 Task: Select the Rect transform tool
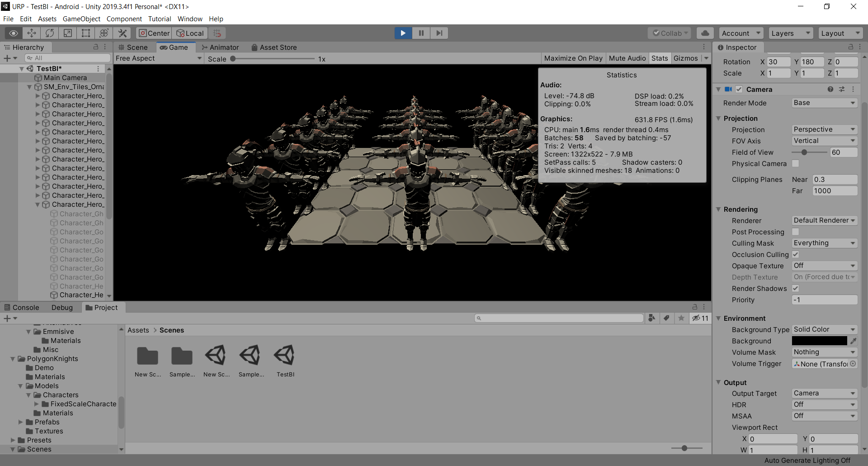pyautogui.click(x=86, y=33)
